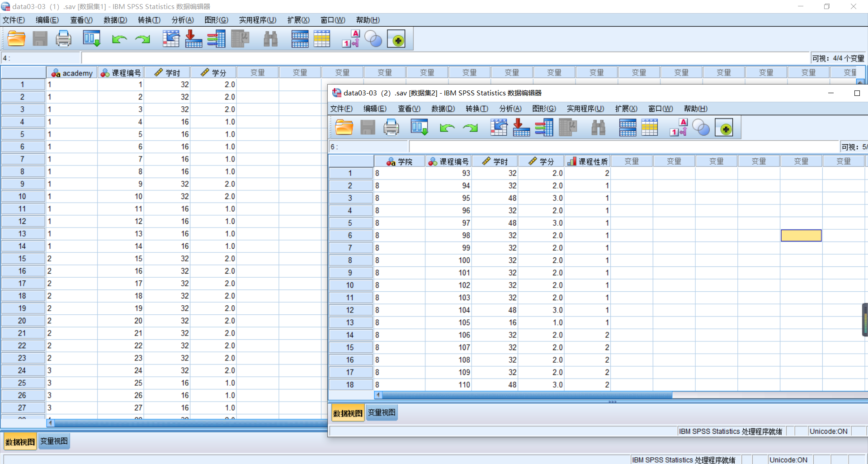Run descriptive statistics icon in data03-03 (2) window
Image resolution: width=868 pixels, height=464 pixels.
[x=568, y=128]
